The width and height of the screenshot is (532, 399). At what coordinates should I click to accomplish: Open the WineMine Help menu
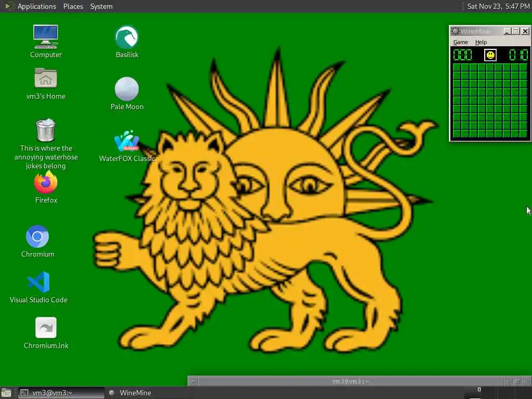[x=481, y=42]
